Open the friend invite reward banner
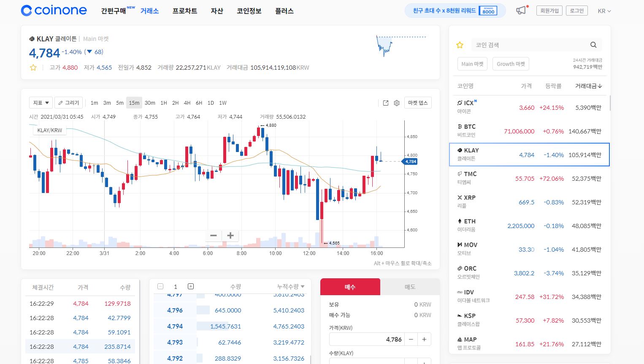 [x=455, y=11]
